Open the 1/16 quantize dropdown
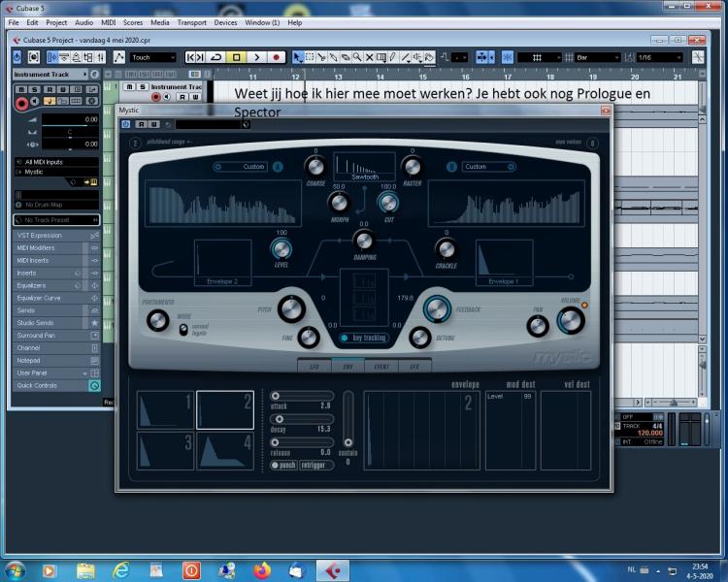Image resolution: width=728 pixels, height=582 pixels. point(659,57)
